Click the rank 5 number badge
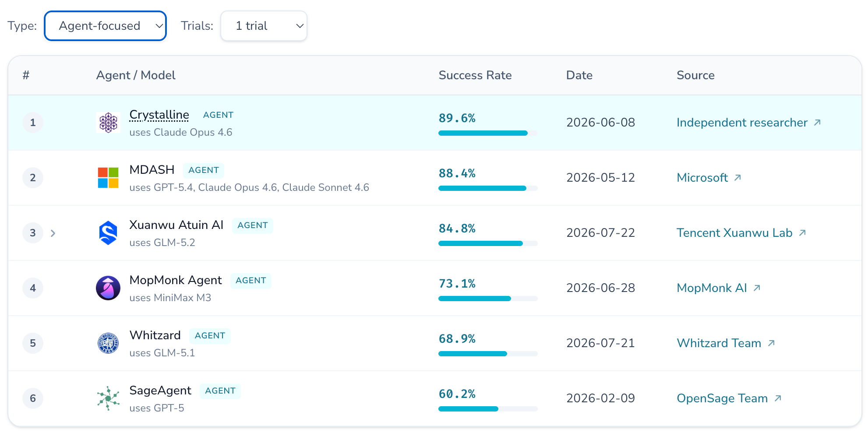This screenshot has width=868, height=436. coord(33,343)
